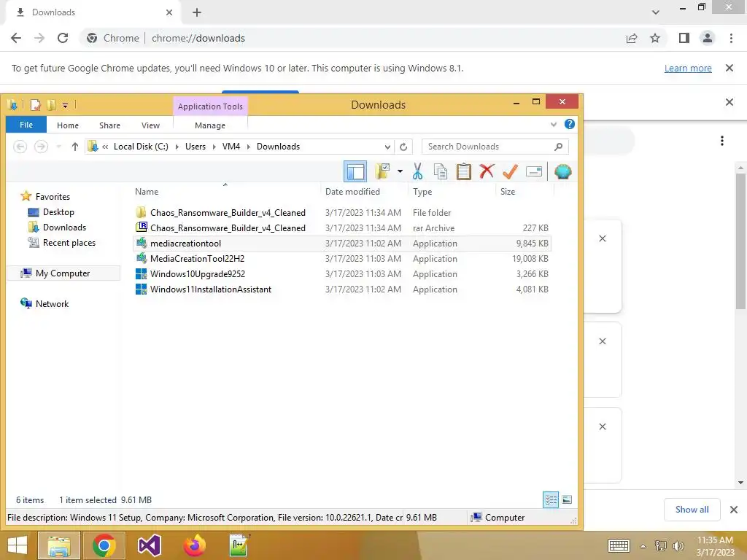Select the mediacreationtool file
The image size is (747, 560).
pyautogui.click(x=342, y=243)
